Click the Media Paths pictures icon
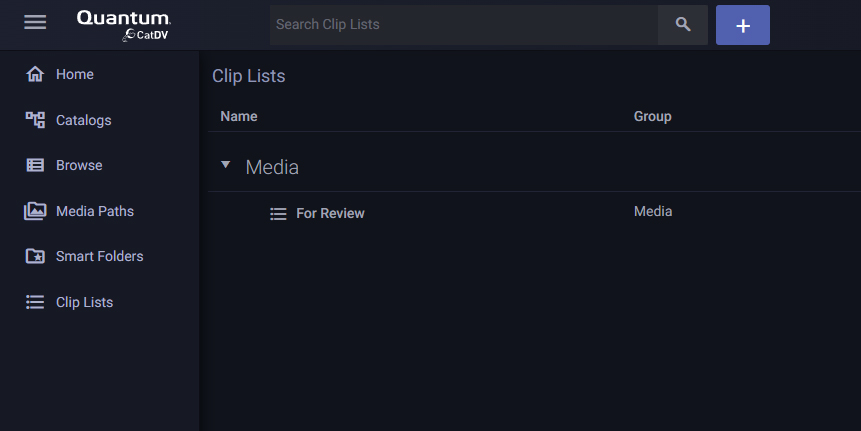This screenshot has width=861, height=431. pos(35,211)
